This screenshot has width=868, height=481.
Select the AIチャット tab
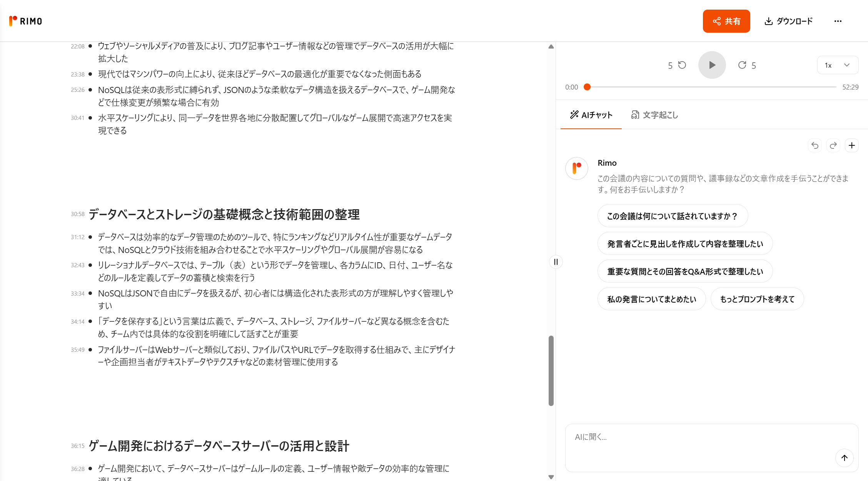pos(591,115)
